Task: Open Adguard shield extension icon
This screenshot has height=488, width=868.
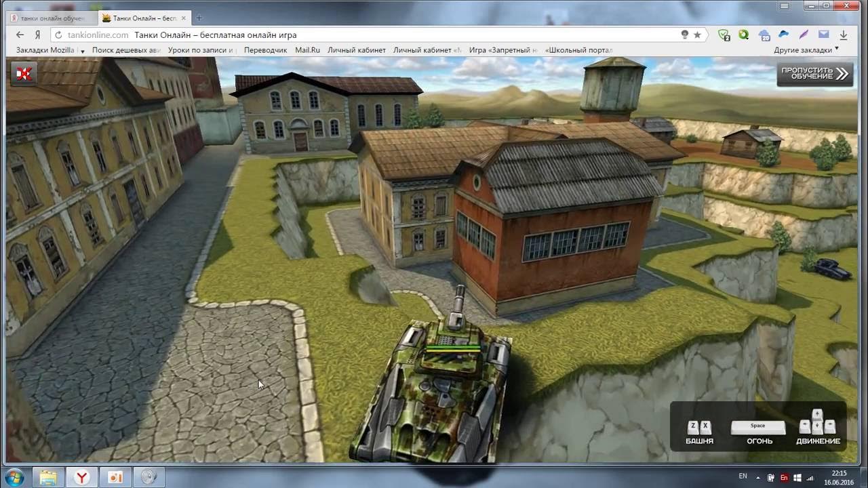Action: [724, 35]
